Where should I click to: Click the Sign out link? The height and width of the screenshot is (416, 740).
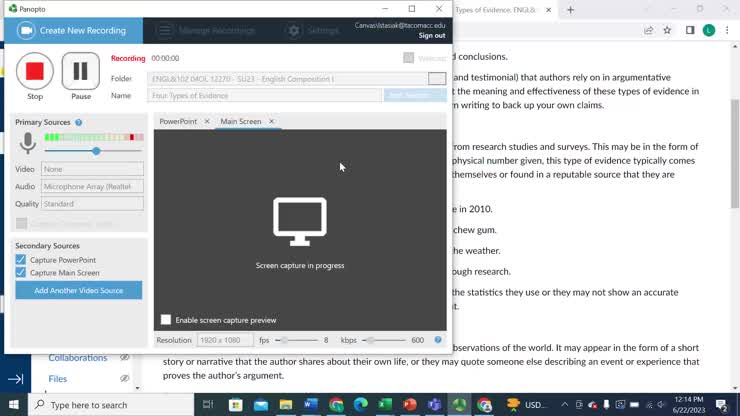point(431,35)
